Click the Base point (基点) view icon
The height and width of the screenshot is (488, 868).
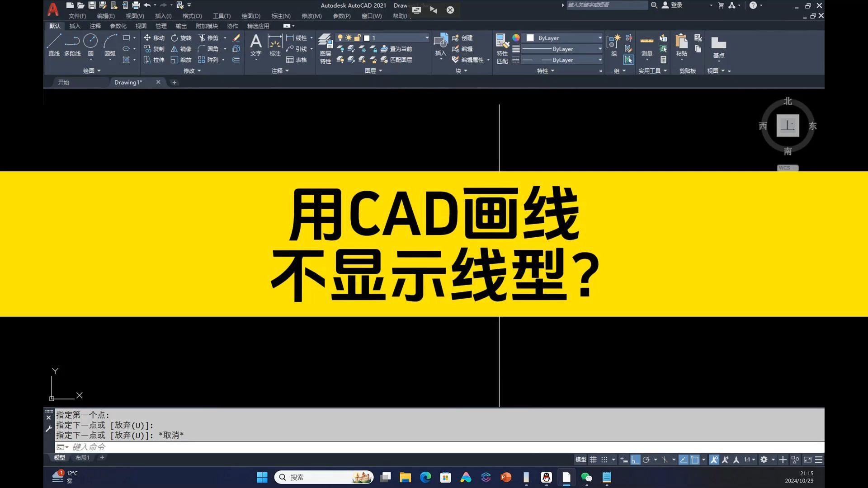click(x=718, y=47)
